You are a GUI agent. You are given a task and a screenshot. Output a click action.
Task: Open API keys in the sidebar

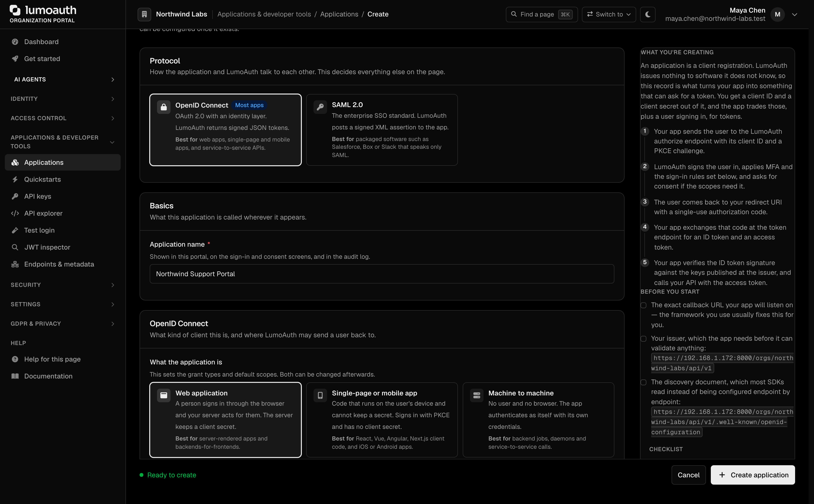coord(63,196)
